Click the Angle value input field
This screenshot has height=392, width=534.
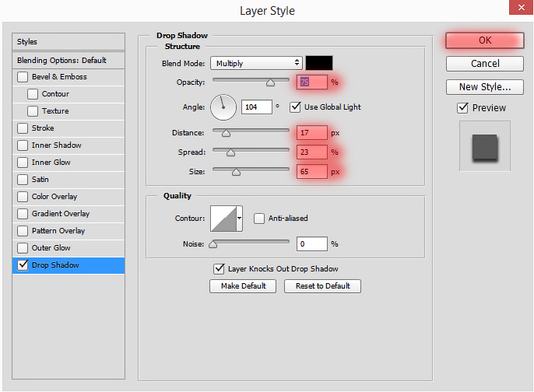[256, 107]
